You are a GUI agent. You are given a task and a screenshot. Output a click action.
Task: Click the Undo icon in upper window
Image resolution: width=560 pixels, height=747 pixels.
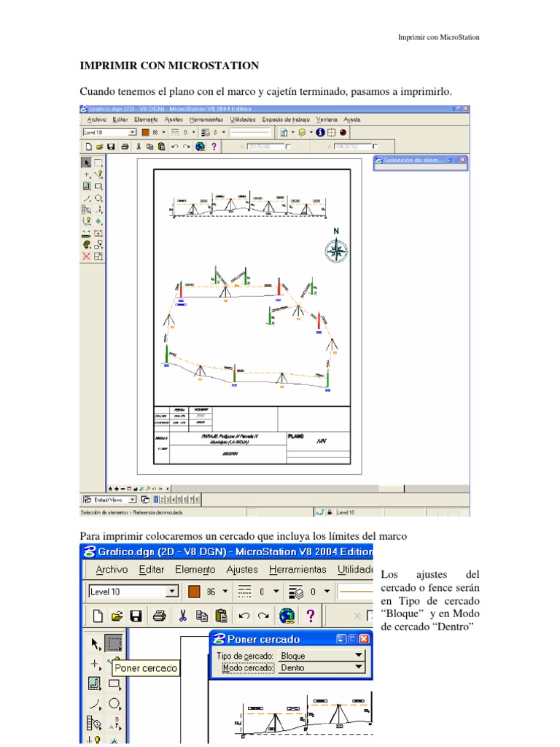pos(175,147)
